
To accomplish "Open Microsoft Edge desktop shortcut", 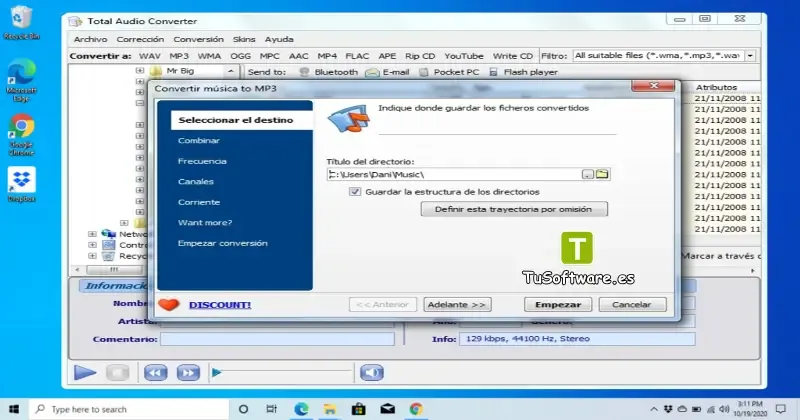I will click(21, 80).
